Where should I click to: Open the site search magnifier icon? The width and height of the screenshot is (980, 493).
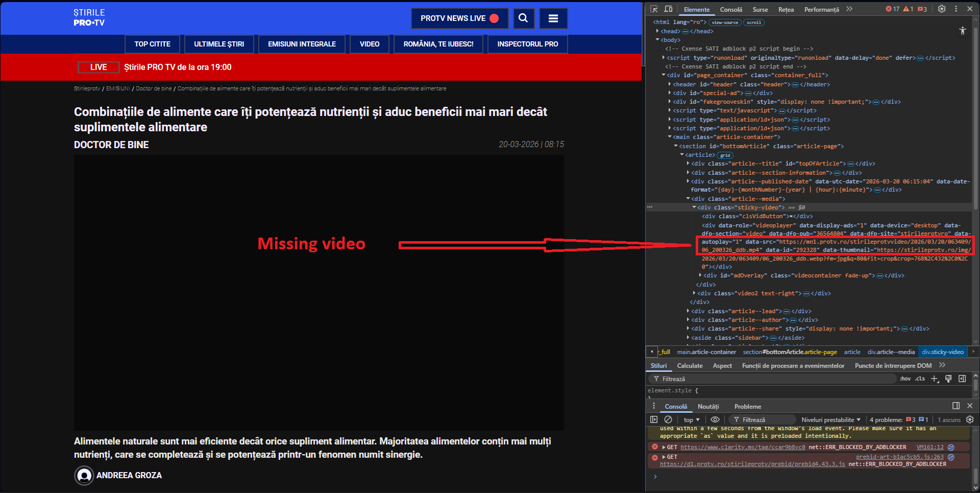523,18
